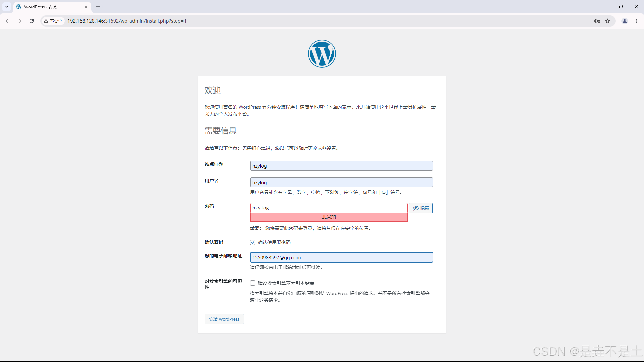Reload the install page

pyautogui.click(x=32, y=21)
